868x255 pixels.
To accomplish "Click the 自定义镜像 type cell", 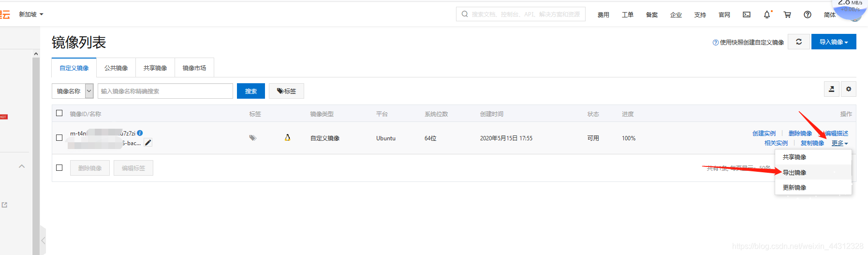I will [x=325, y=138].
